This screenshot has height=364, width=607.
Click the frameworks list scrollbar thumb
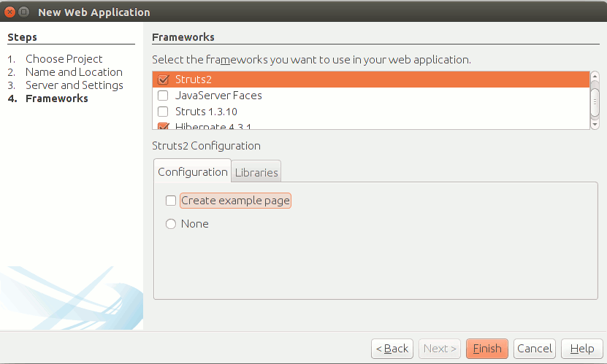[x=595, y=101]
